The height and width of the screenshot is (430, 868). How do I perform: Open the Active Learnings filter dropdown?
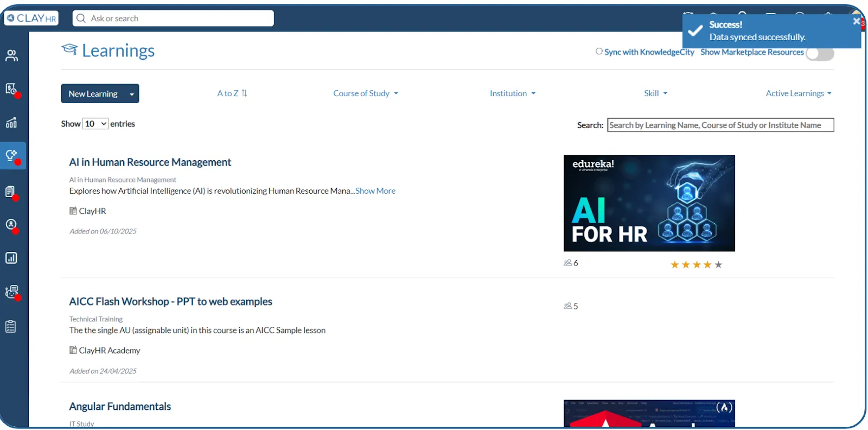click(x=799, y=93)
